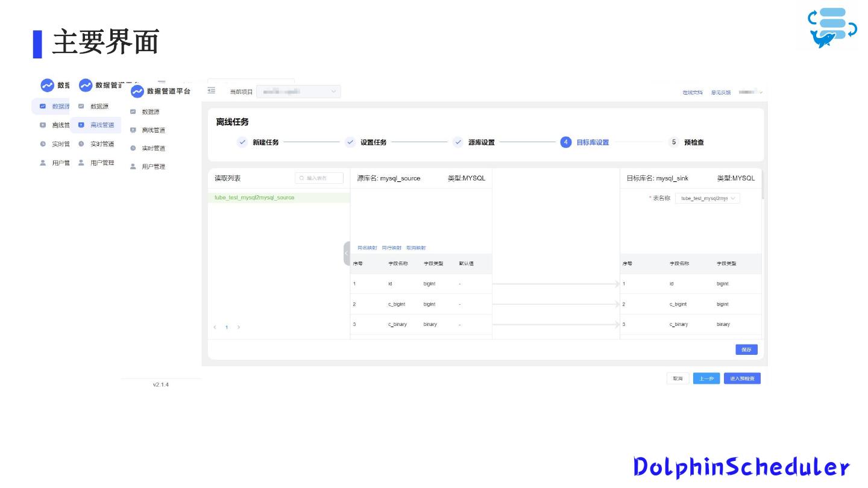
Task: Click the icon beside the highlighted 离线管道 entry
Action: point(81,125)
